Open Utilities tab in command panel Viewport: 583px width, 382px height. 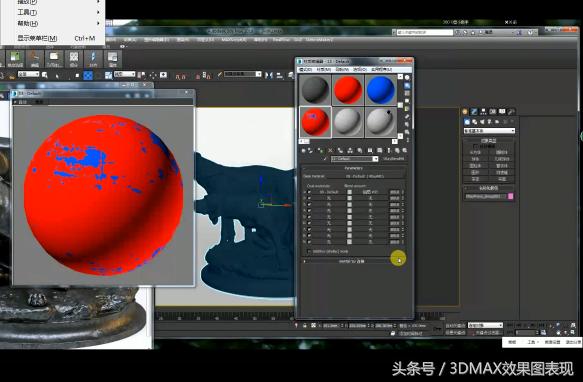[x=512, y=111]
